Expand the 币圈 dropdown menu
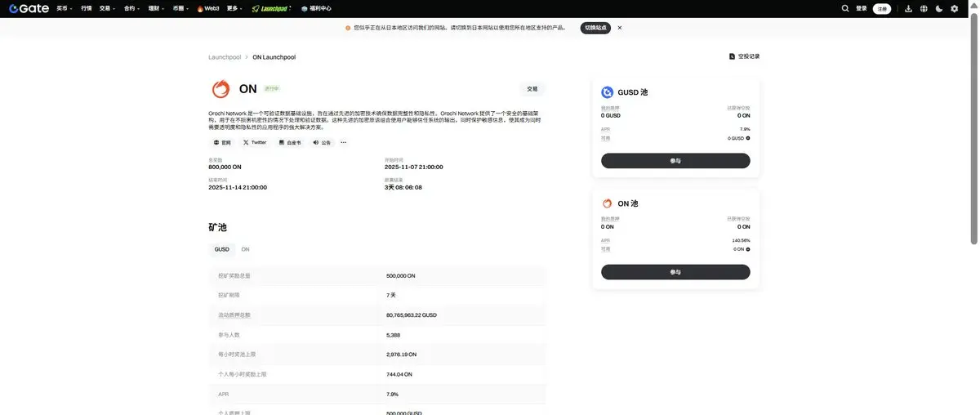 click(x=181, y=8)
